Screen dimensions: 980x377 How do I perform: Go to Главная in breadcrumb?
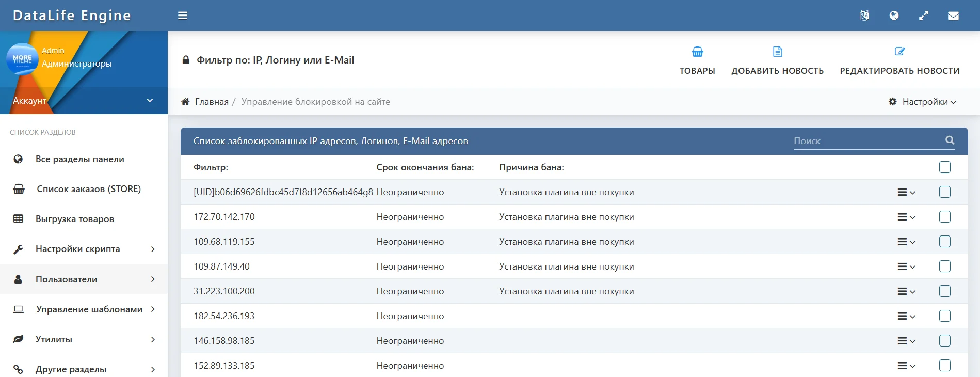pyautogui.click(x=212, y=102)
